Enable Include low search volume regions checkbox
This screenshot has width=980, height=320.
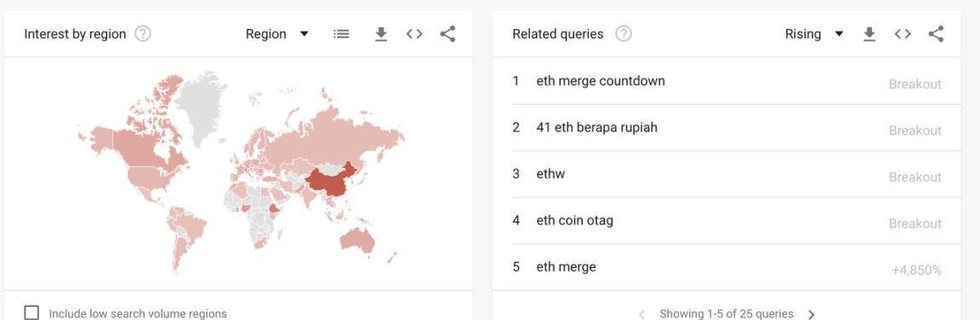coord(31,312)
